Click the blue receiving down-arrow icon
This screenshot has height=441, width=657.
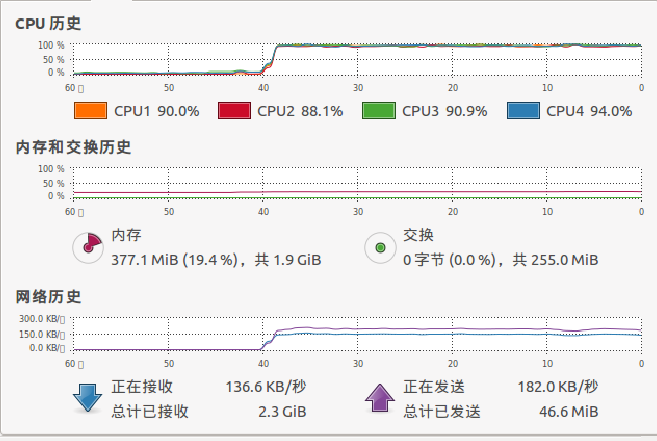pos(88,398)
